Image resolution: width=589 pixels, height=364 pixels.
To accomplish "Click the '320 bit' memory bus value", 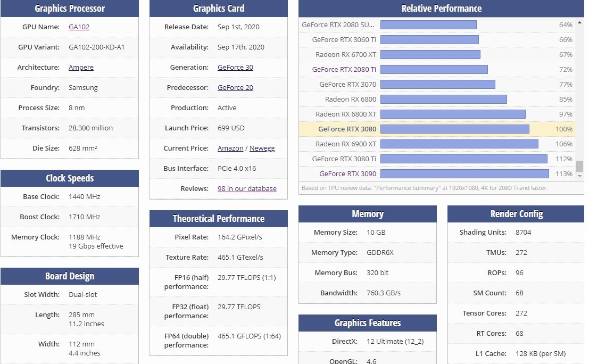I will (378, 272).
